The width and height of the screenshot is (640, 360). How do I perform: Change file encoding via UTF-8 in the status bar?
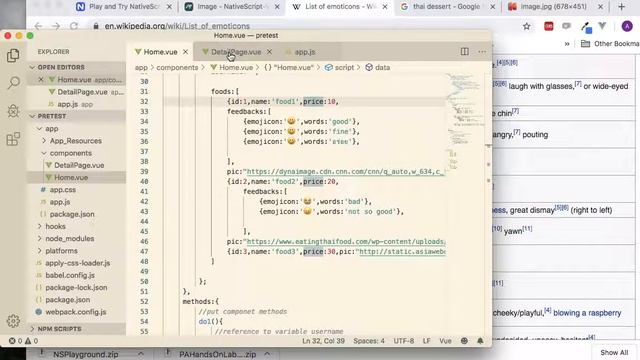pyautogui.click(x=404, y=341)
